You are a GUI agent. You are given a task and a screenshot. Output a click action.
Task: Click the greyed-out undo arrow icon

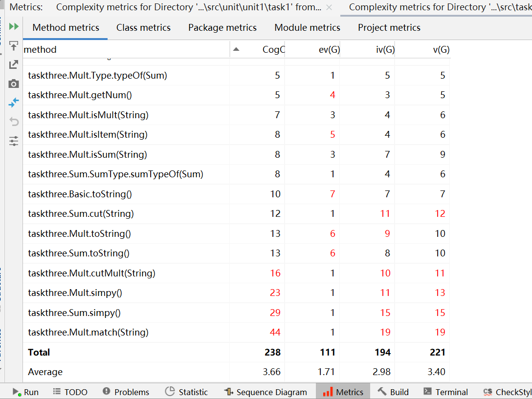(x=14, y=122)
